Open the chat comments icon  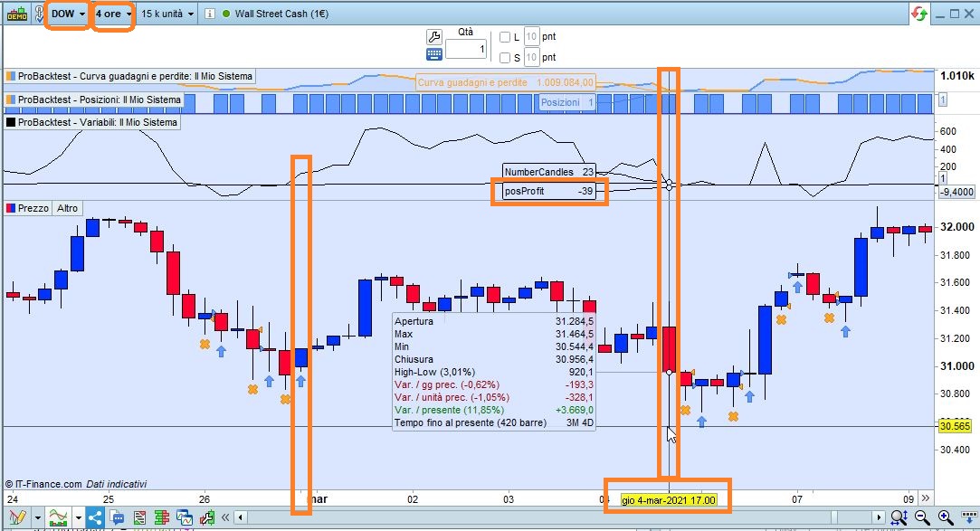pos(117,517)
